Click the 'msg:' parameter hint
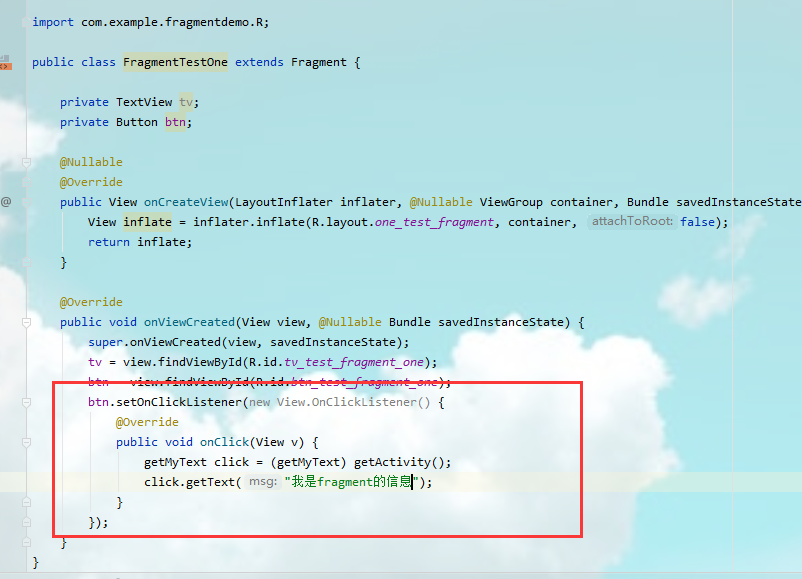Screen dimensions: 802x579 point(263,482)
